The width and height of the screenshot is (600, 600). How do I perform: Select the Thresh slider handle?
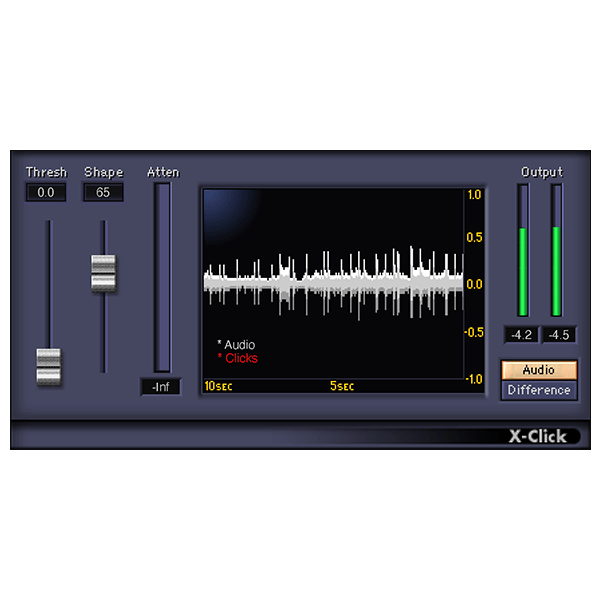pos(49,366)
